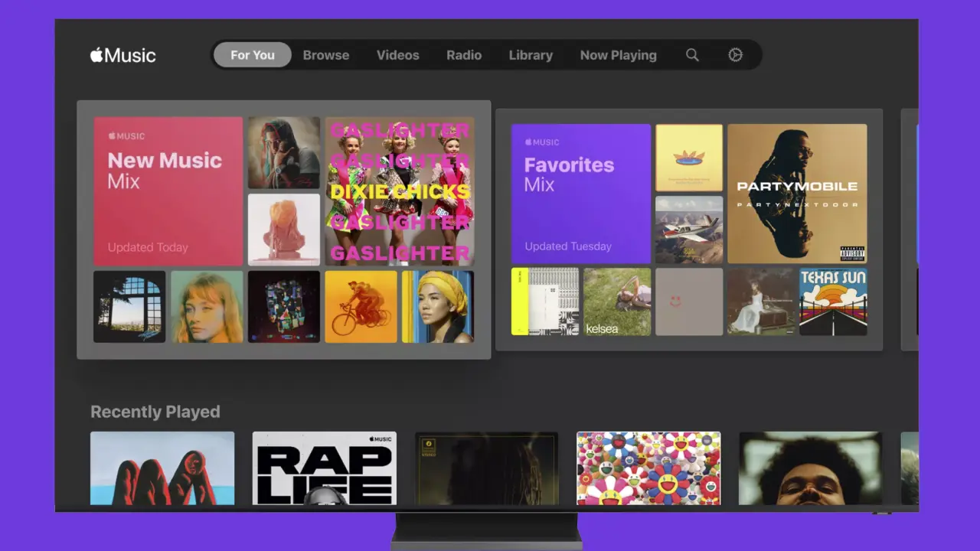Select the For You tab
The height and width of the screenshot is (551, 980).
[x=252, y=55]
